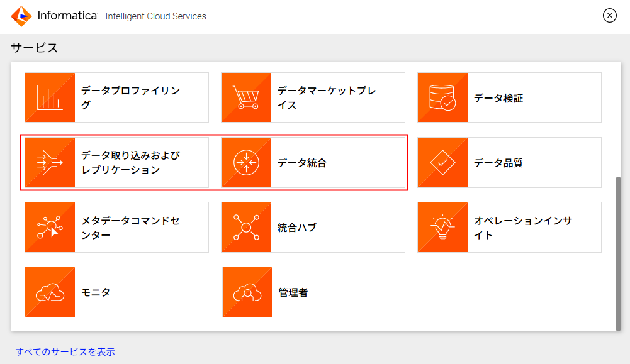630x364 pixels.
Task: Open the 統合ハブ label text
Action: (x=297, y=228)
